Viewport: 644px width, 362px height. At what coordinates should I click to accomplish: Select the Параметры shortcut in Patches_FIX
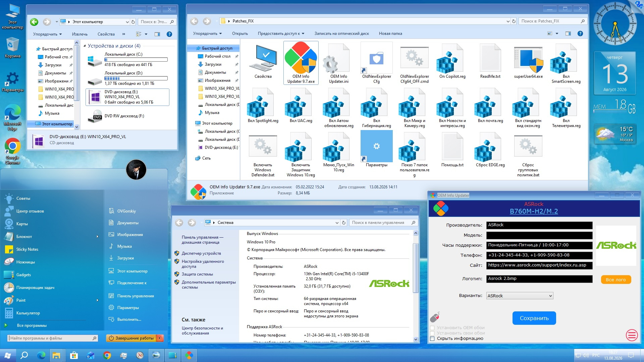[377, 146]
